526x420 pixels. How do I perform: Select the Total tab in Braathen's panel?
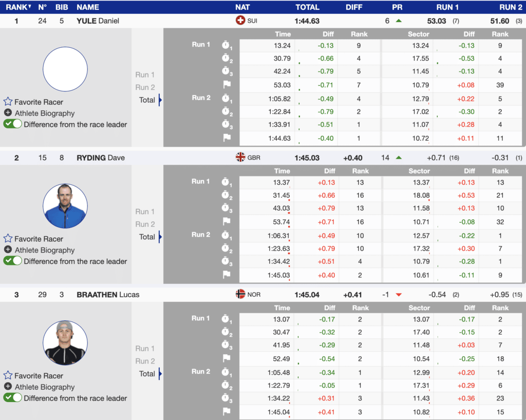pyautogui.click(x=147, y=374)
